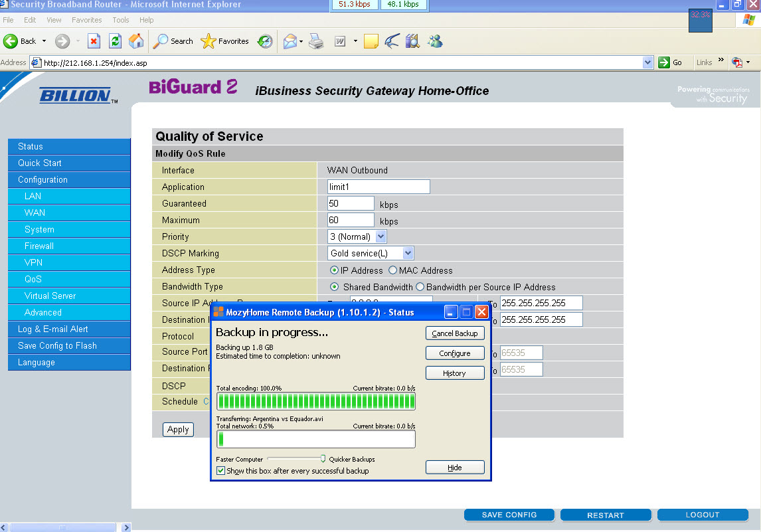The image size is (761, 532).
Task: Hide the MozyHome status window
Action: pyautogui.click(x=455, y=468)
